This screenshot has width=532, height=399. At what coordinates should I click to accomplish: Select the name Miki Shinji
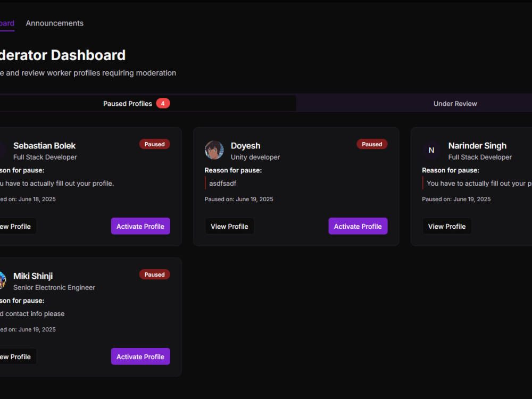click(x=33, y=276)
